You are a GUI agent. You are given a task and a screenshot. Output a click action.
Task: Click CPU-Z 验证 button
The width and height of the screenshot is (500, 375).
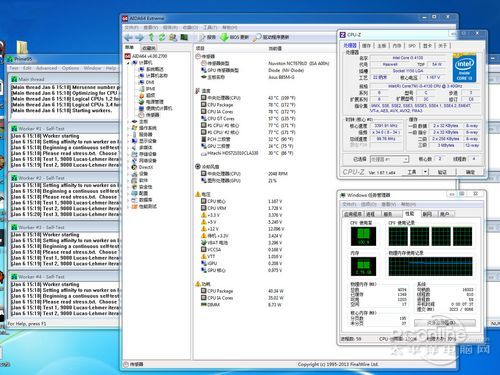(442, 172)
